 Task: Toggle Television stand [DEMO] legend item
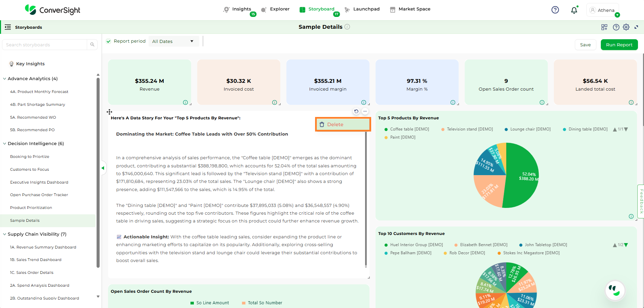coord(467,129)
